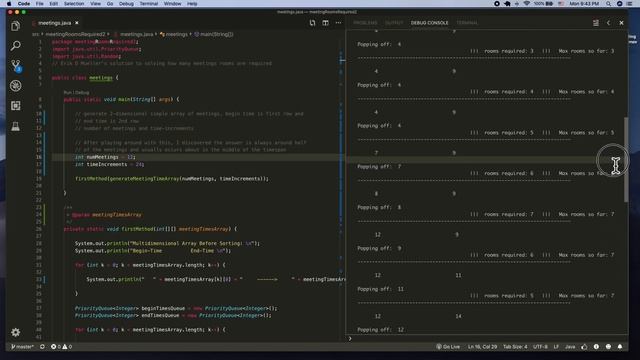This screenshot has width=640, height=360.
Task: Click the debug console input prompt
Action: pyautogui.click(x=487, y=338)
